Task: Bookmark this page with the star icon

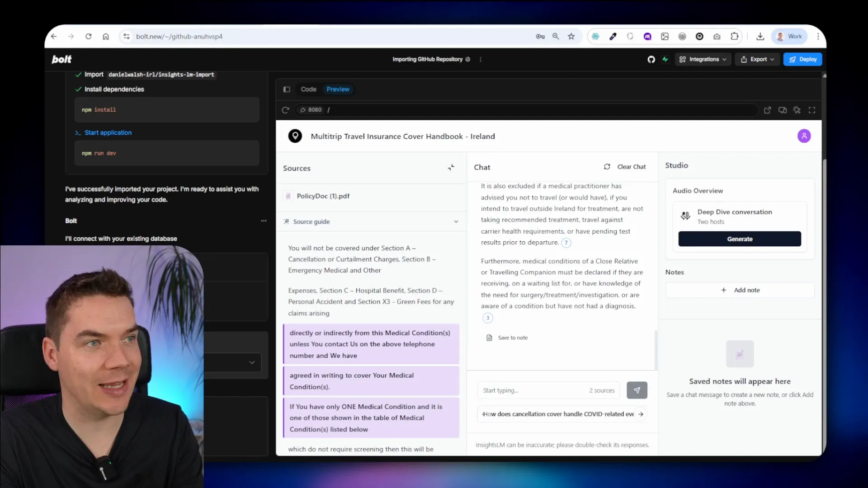Action: click(x=571, y=37)
